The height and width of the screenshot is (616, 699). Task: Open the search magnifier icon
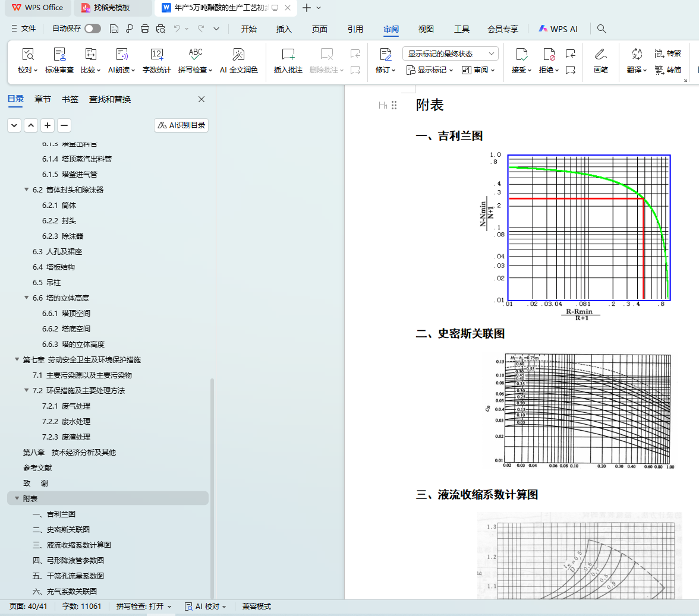pos(602,29)
